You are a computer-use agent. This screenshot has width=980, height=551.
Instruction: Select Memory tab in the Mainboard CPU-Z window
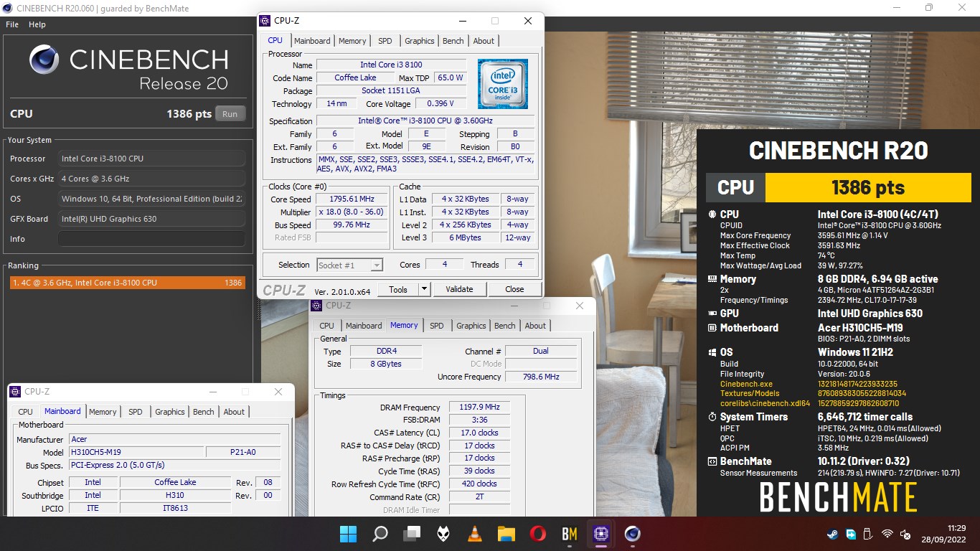[103, 412]
